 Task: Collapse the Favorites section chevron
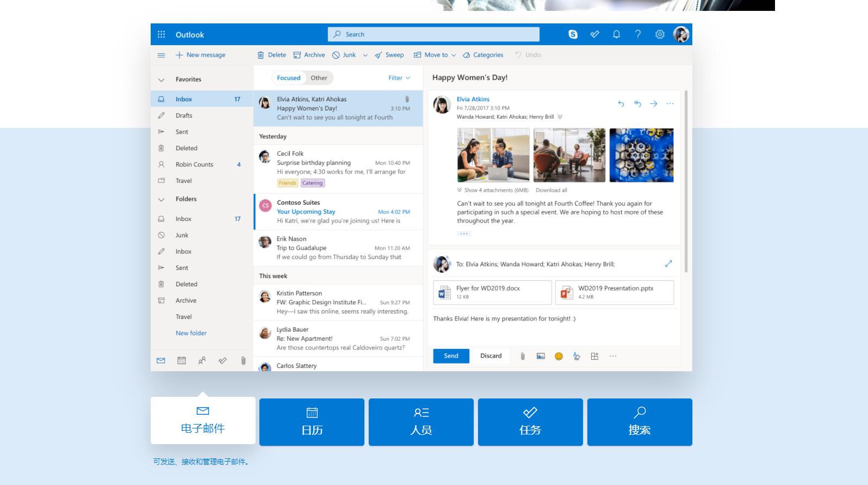[161, 80]
